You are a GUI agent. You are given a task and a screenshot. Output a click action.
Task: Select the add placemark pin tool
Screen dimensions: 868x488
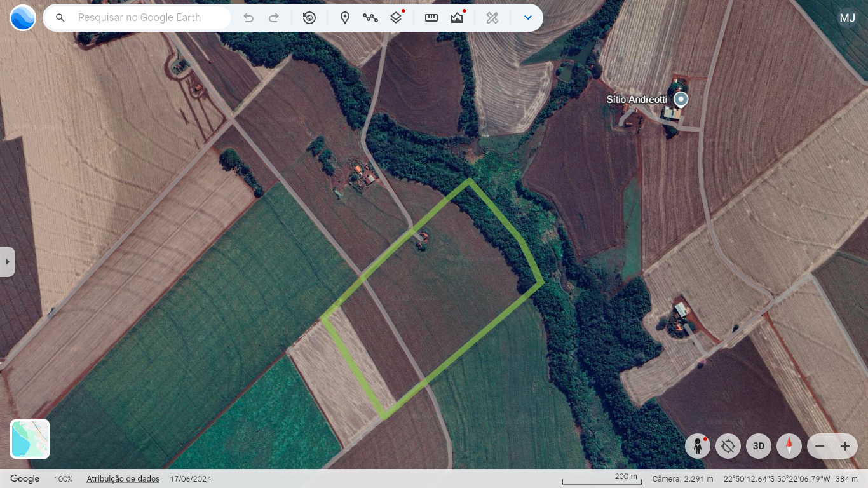tap(345, 18)
